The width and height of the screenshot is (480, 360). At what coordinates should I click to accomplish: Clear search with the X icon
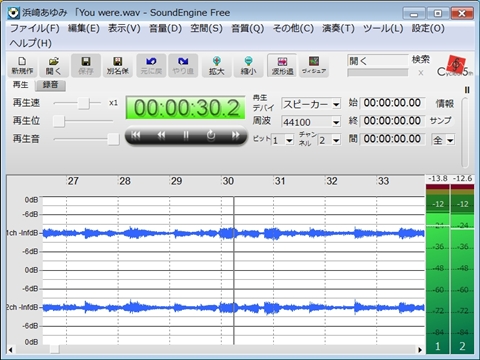point(421,73)
